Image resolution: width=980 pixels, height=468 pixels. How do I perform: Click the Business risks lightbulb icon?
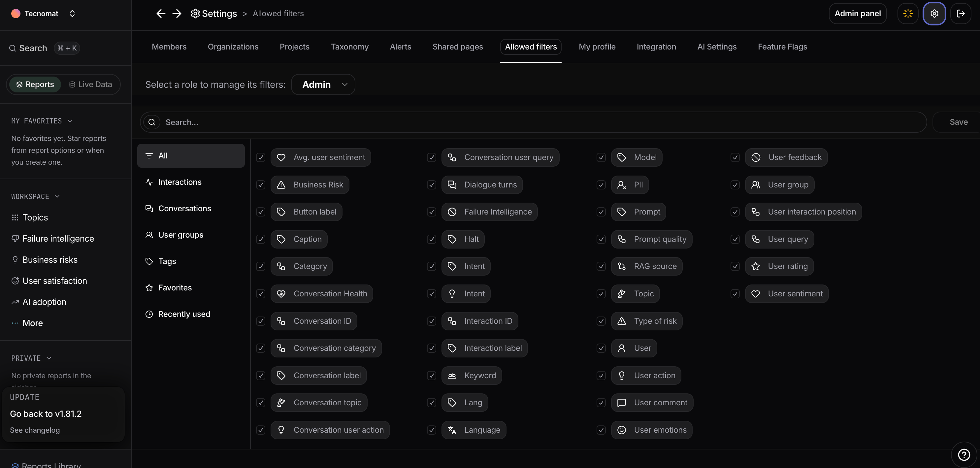(x=15, y=260)
